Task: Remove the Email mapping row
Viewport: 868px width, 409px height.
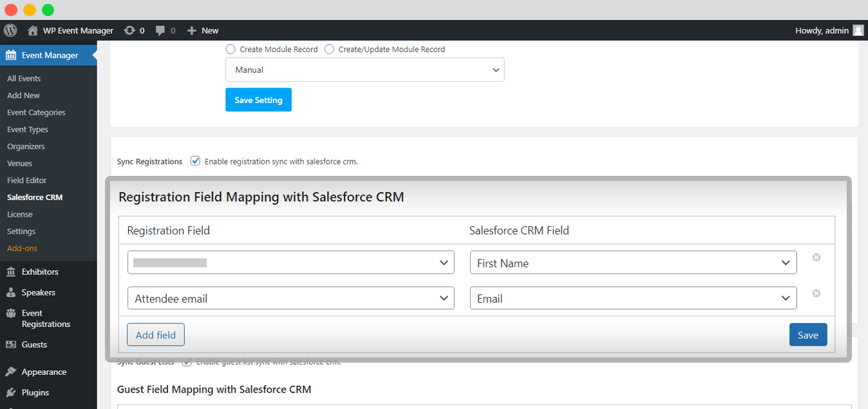Action: [x=816, y=294]
